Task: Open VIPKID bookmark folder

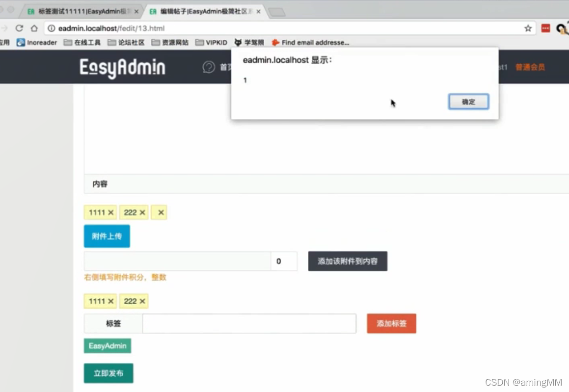Action: [x=211, y=42]
